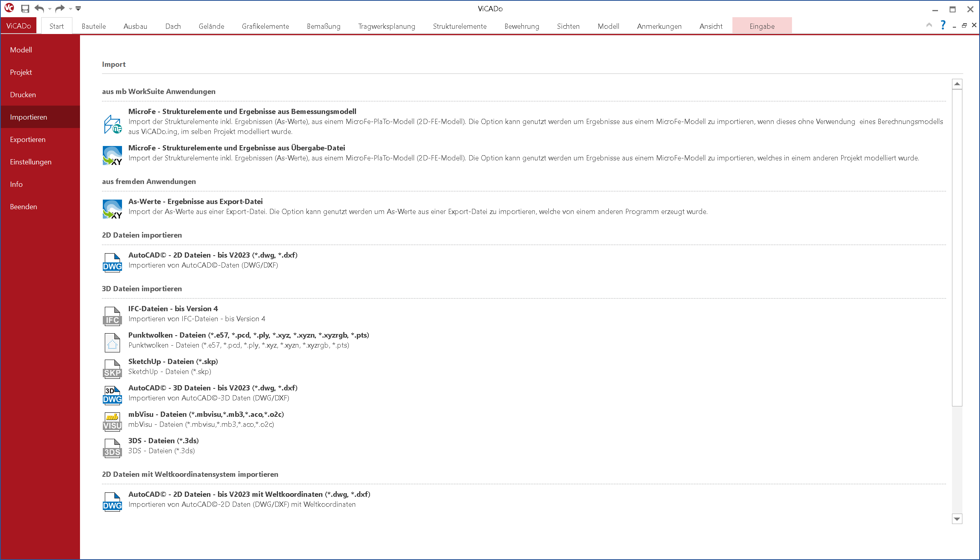Select Importieren in the sidebar
The width and height of the screenshot is (980, 560).
pyautogui.click(x=40, y=117)
